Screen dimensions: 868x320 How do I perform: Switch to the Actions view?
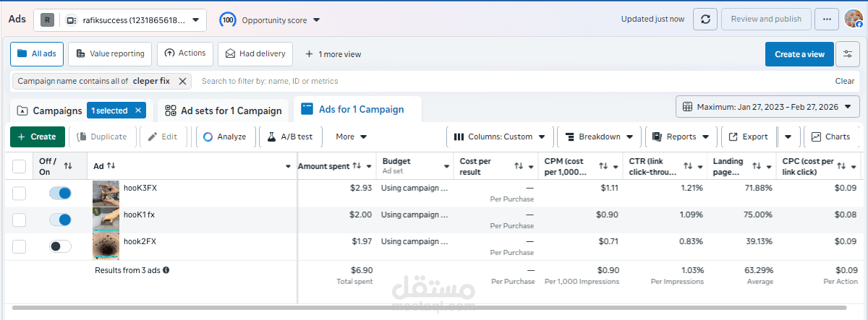pos(184,53)
